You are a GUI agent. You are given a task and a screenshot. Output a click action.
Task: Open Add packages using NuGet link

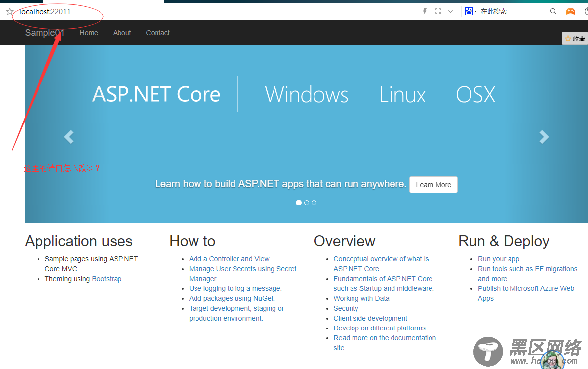(232, 298)
